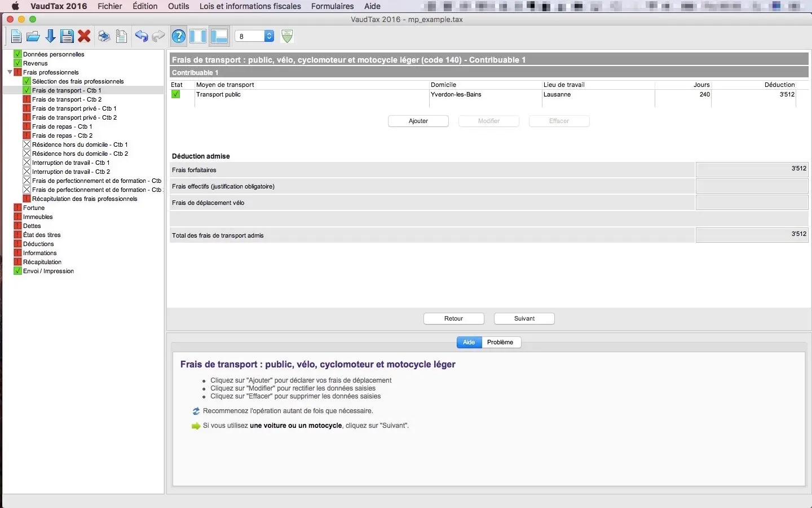812x508 pixels.
Task: Click the Retour button
Action: point(454,319)
